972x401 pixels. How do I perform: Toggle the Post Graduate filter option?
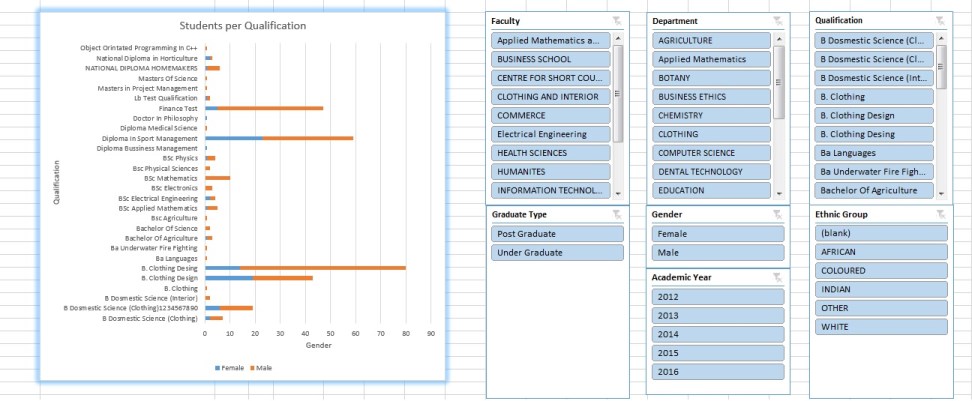pos(556,234)
